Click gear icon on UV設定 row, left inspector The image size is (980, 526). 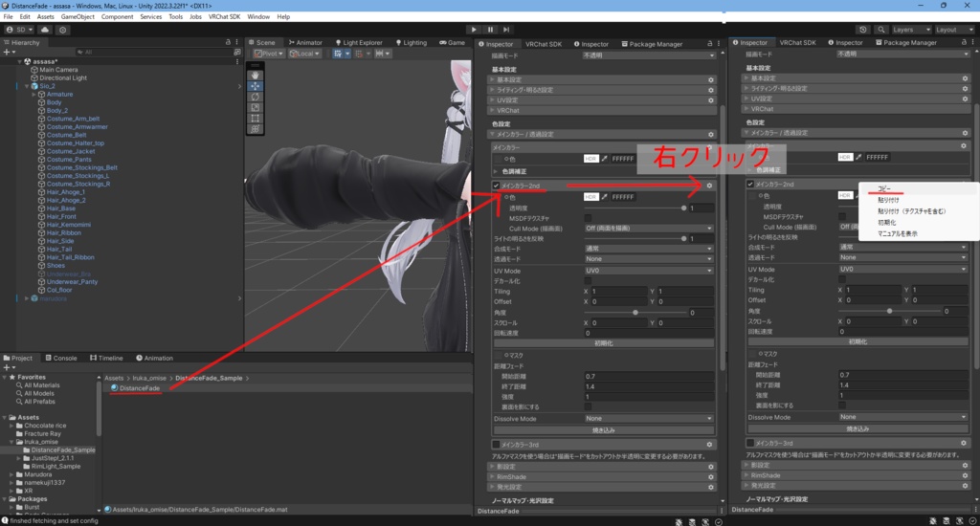[711, 100]
